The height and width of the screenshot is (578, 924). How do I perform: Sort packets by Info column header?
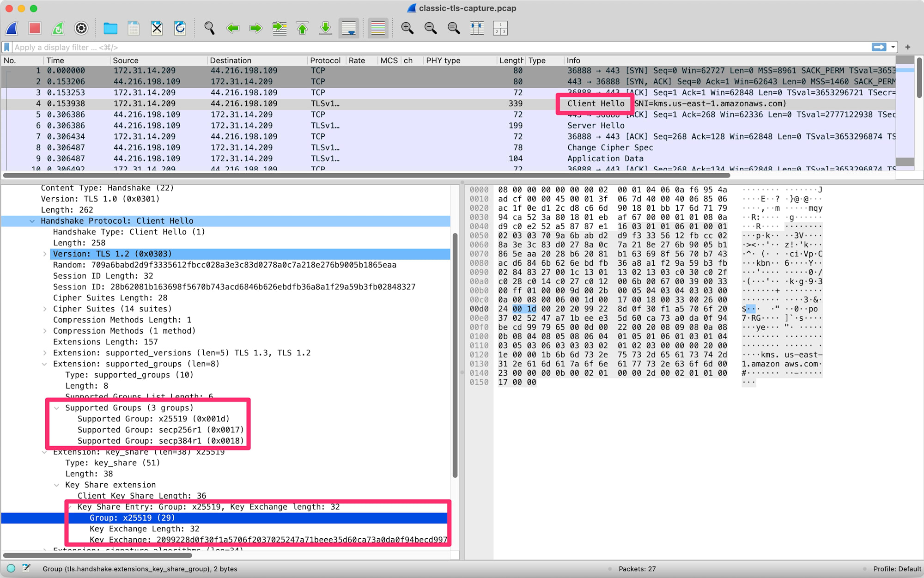(730, 61)
